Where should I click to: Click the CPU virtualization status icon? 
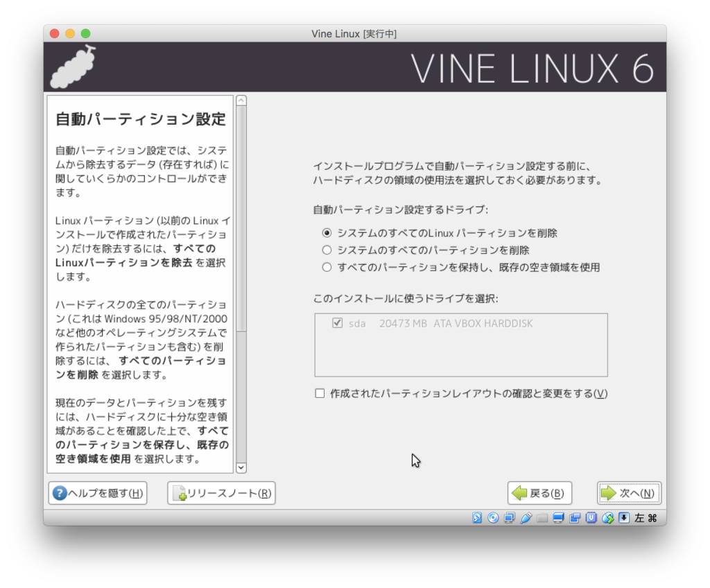pyautogui.click(x=591, y=518)
